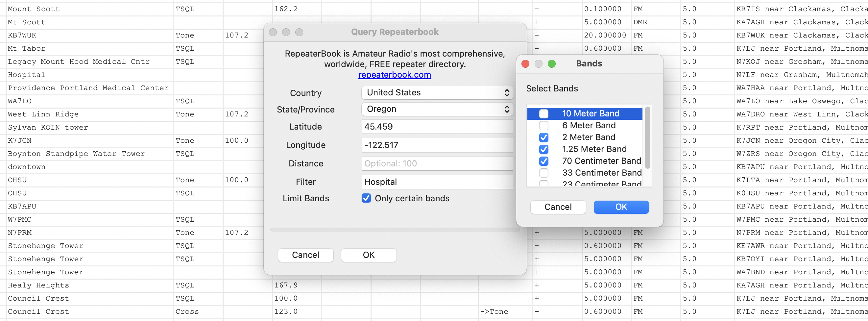
Task: Click 'K7RPT near Portland' comment cell
Action: pyautogui.click(x=801, y=128)
